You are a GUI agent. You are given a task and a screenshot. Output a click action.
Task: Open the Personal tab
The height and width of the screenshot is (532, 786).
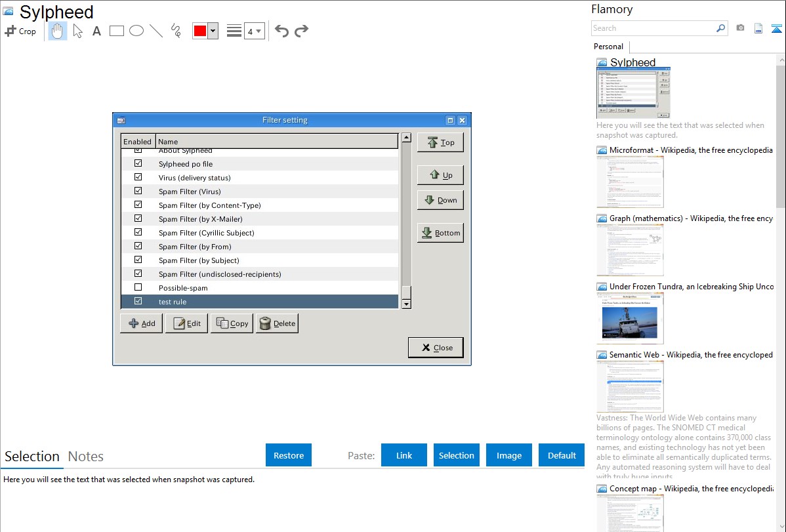pos(608,47)
